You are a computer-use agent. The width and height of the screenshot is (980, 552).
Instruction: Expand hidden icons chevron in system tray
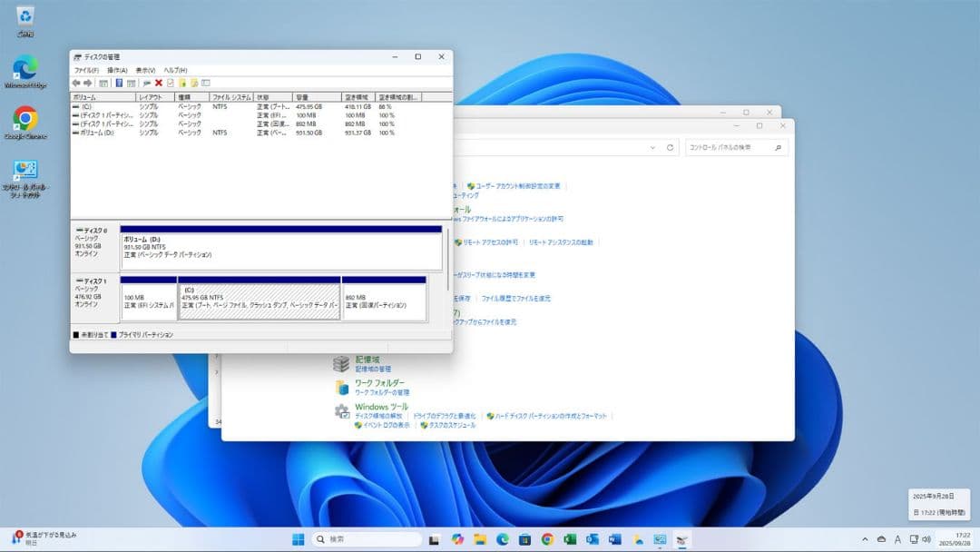[867, 538]
